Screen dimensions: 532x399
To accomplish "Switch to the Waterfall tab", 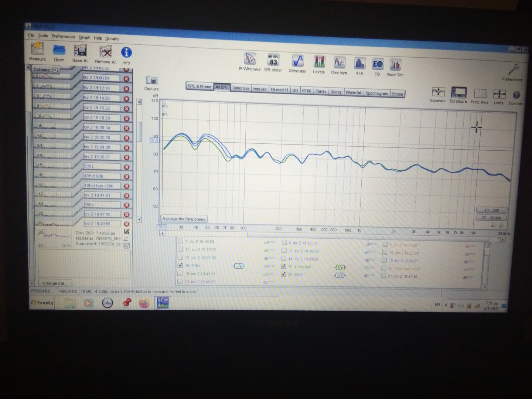I will click(353, 92).
